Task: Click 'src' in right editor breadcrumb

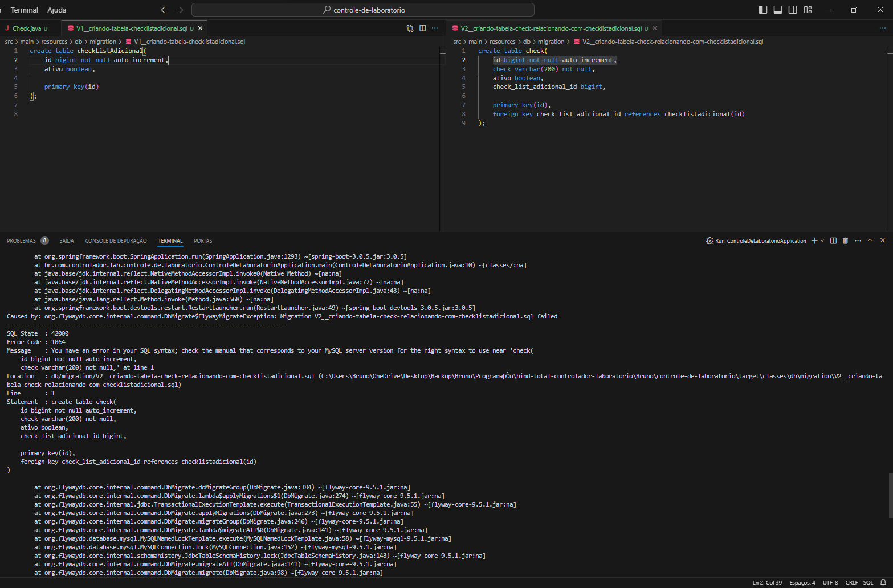Action: tap(457, 42)
